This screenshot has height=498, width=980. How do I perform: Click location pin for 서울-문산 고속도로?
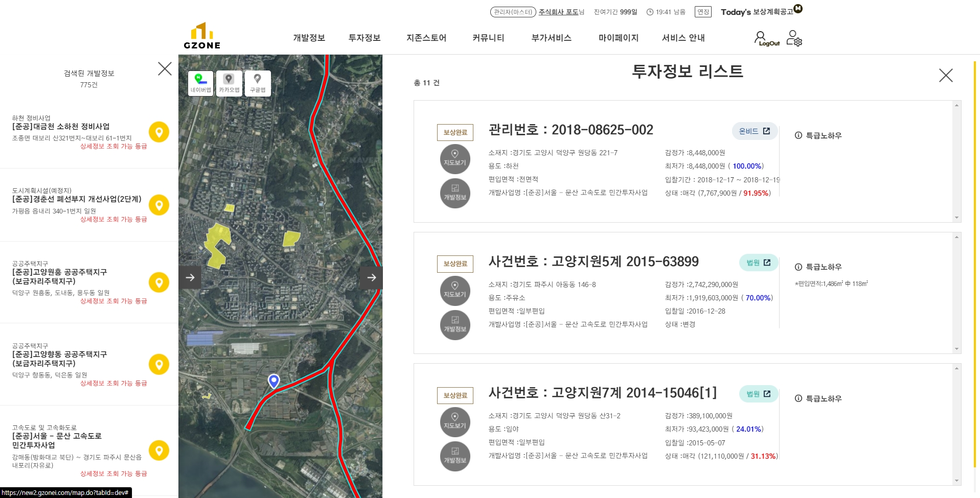(x=159, y=450)
